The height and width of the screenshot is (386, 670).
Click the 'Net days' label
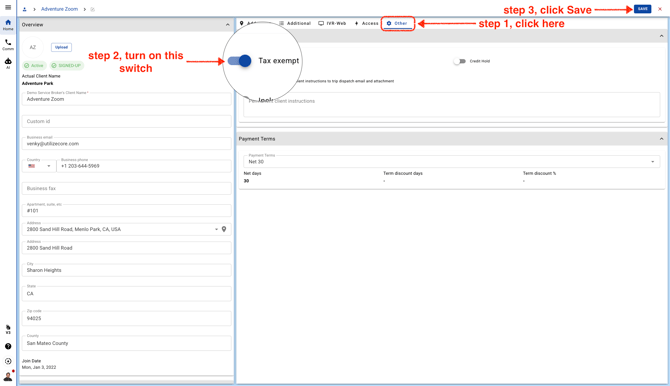[x=253, y=174]
